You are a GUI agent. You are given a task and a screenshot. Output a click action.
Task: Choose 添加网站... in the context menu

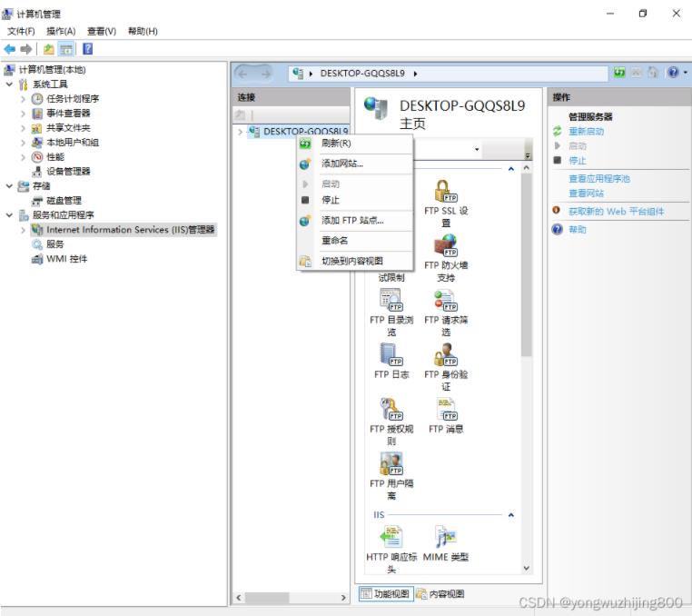click(355, 164)
